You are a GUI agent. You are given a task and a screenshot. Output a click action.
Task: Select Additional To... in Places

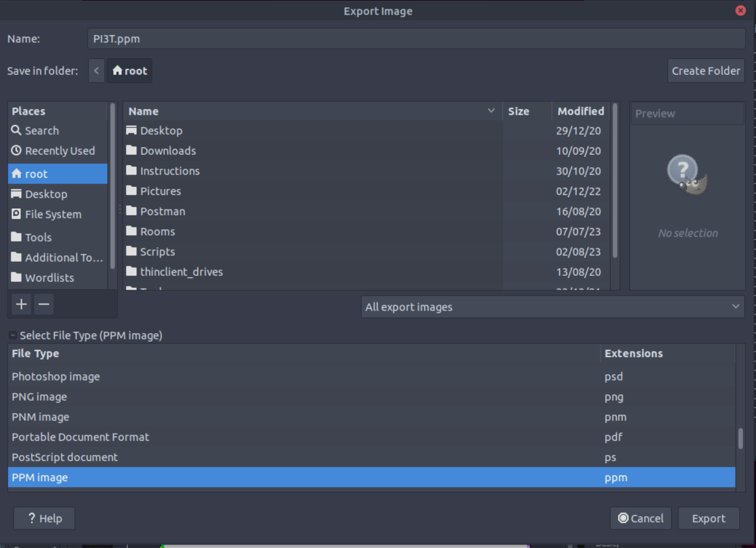pyautogui.click(x=58, y=258)
